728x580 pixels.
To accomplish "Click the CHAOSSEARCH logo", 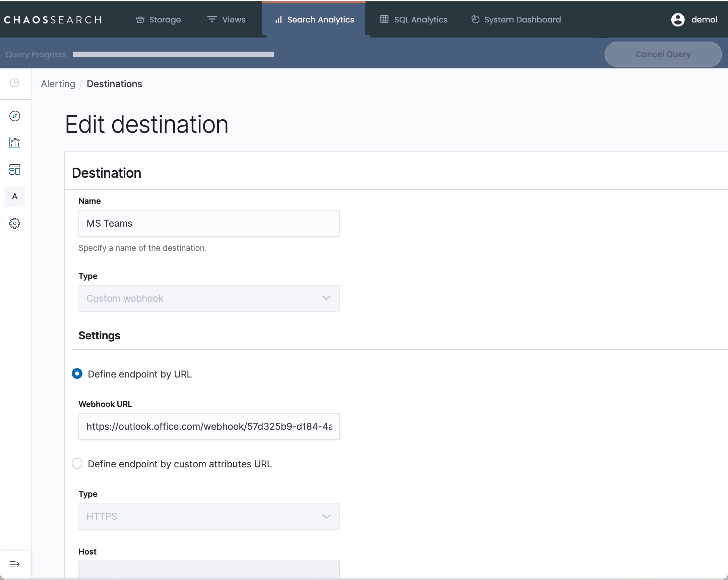I will coord(53,19).
